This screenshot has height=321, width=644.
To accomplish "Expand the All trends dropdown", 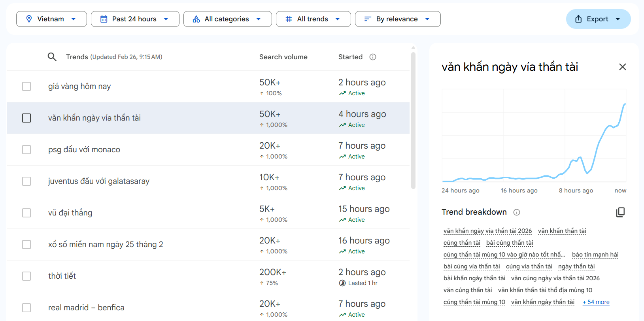I will point(314,19).
